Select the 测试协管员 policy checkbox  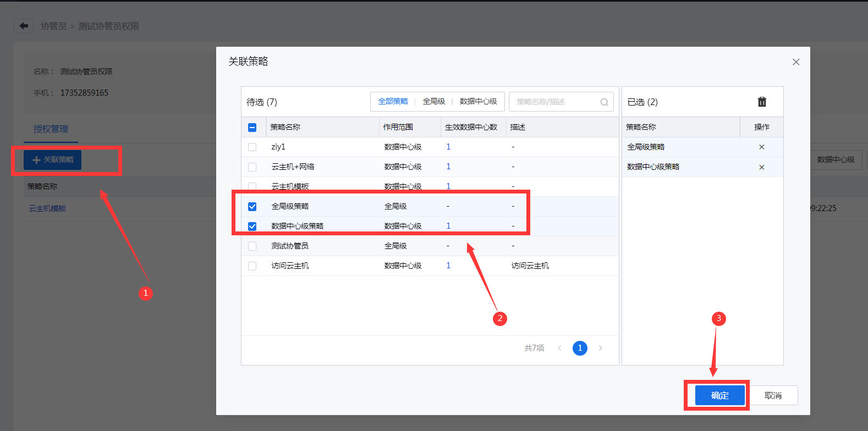click(252, 246)
